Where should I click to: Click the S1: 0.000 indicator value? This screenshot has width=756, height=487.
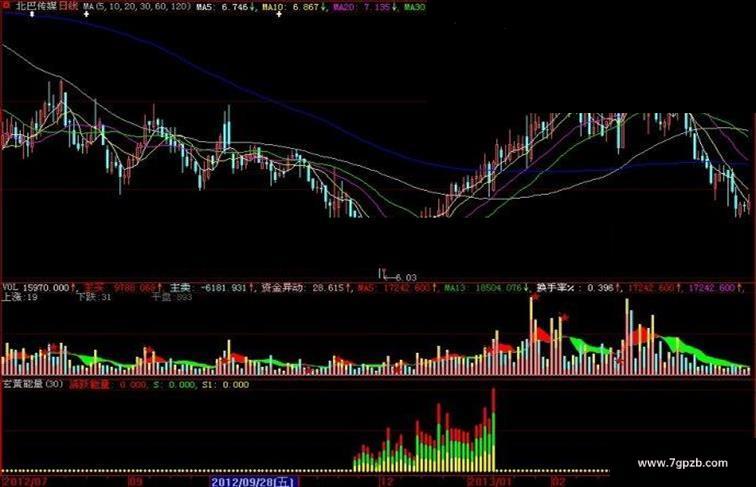click(225, 384)
